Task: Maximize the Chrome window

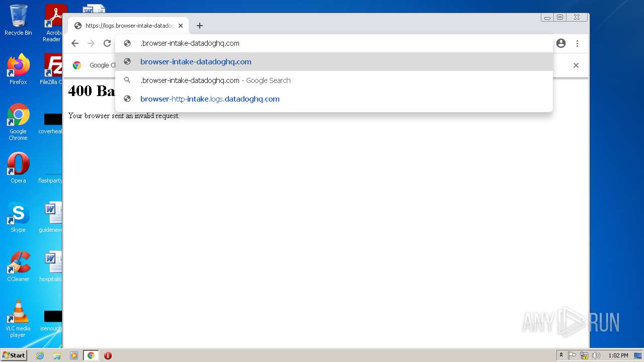Action: (x=560, y=18)
